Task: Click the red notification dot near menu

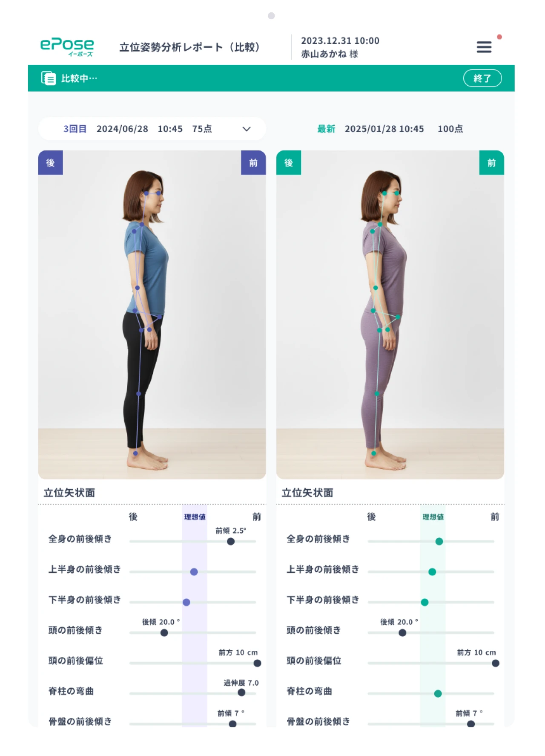Action: pos(499,37)
